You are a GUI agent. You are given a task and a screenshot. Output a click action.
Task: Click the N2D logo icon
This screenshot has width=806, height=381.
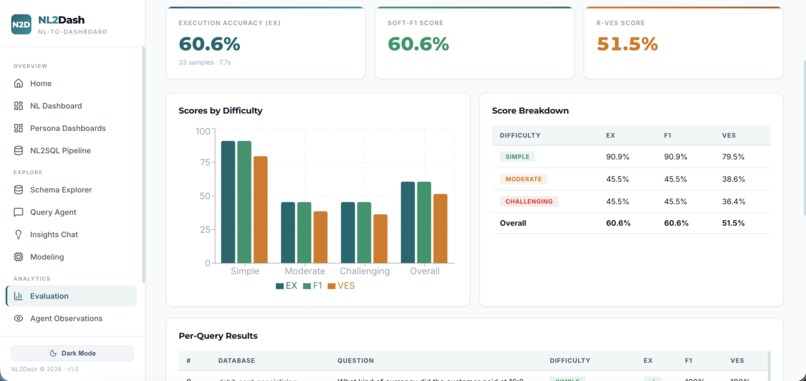point(21,24)
